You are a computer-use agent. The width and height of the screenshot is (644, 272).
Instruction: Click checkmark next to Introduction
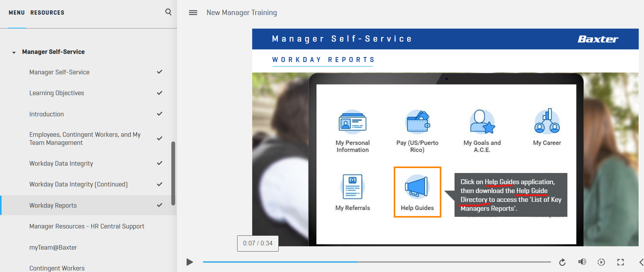[x=160, y=114]
